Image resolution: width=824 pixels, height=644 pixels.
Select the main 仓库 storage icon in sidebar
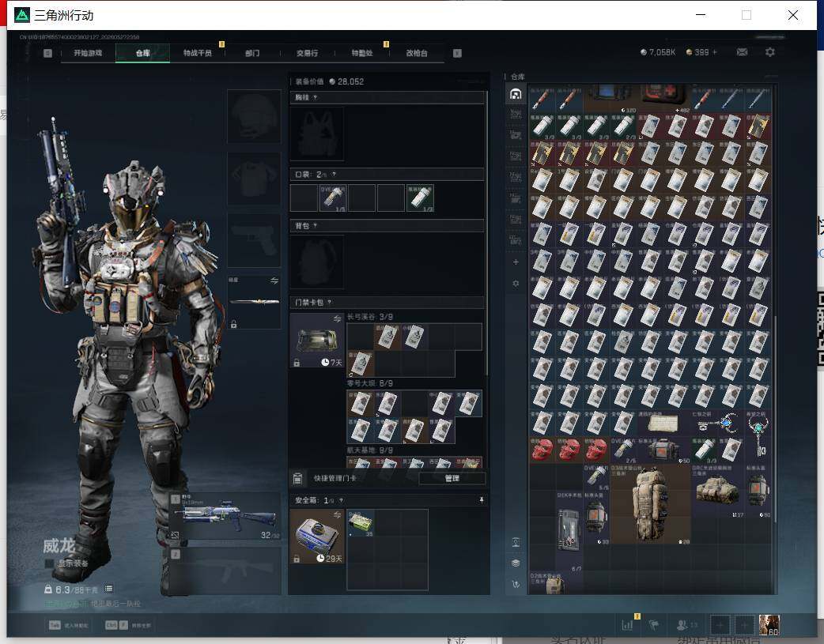(516, 94)
